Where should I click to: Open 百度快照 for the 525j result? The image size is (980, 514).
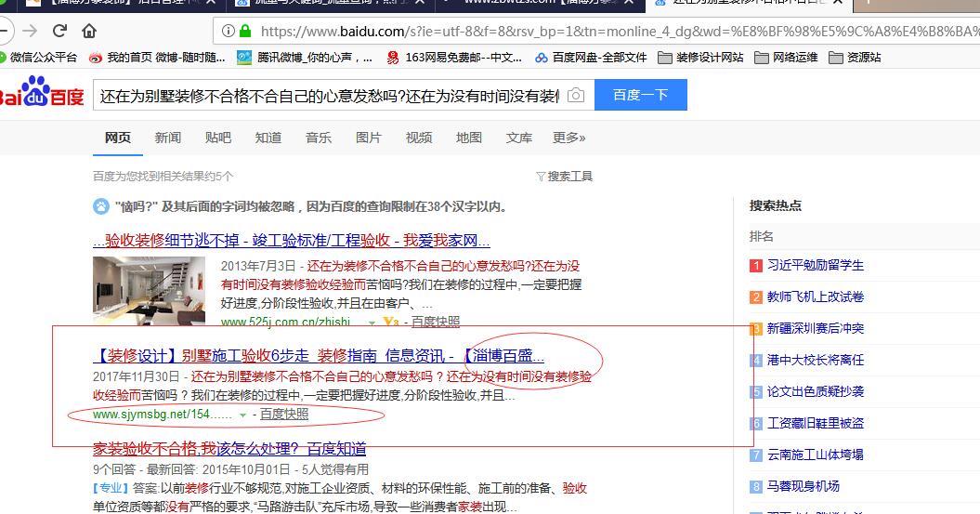coord(435,322)
